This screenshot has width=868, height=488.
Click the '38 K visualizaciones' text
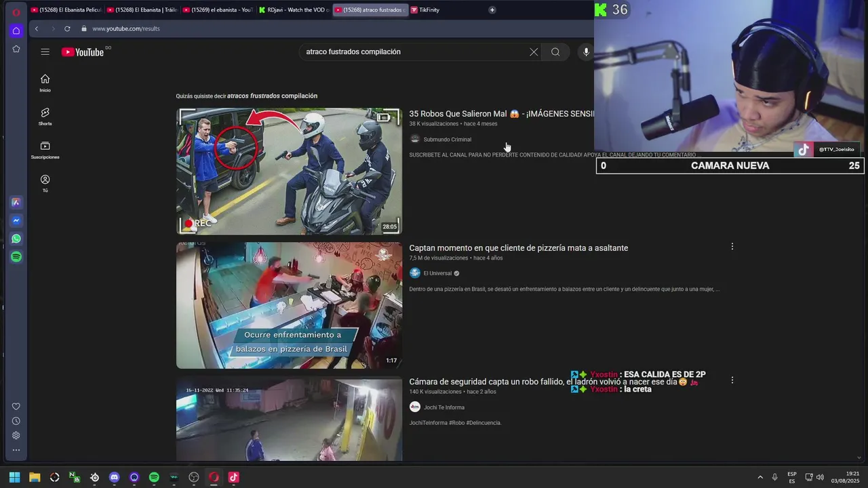pos(434,124)
